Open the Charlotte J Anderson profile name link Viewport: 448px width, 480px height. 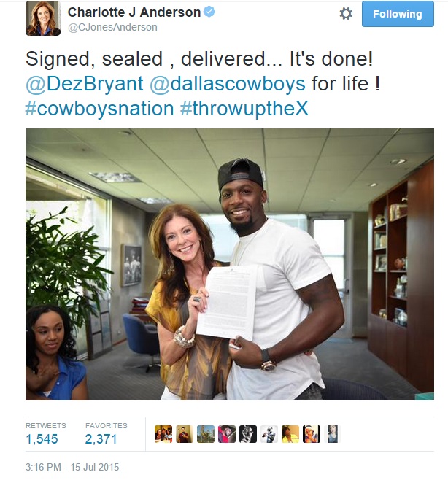tap(134, 12)
